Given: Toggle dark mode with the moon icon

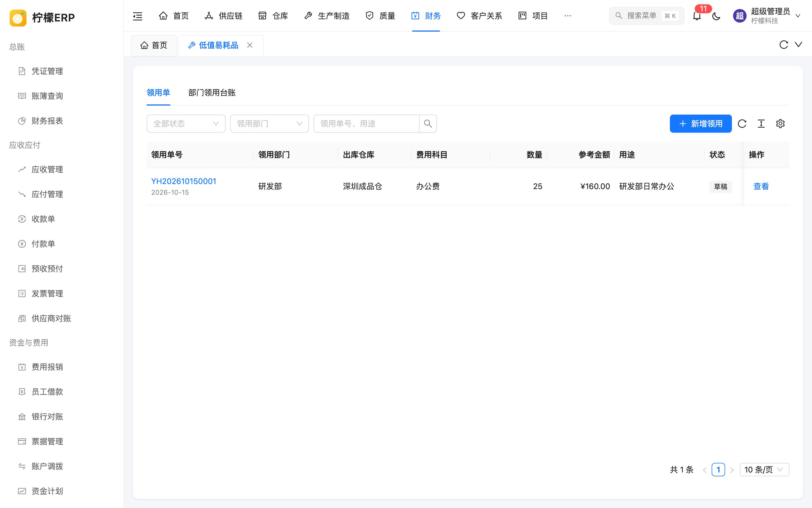Looking at the screenshot, I should (716, 16).
